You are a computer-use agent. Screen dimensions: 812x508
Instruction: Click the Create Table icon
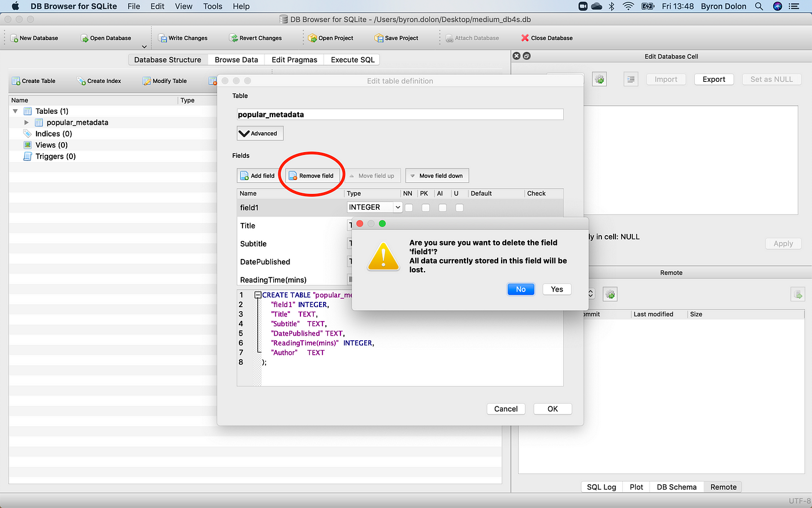(16, 81)
